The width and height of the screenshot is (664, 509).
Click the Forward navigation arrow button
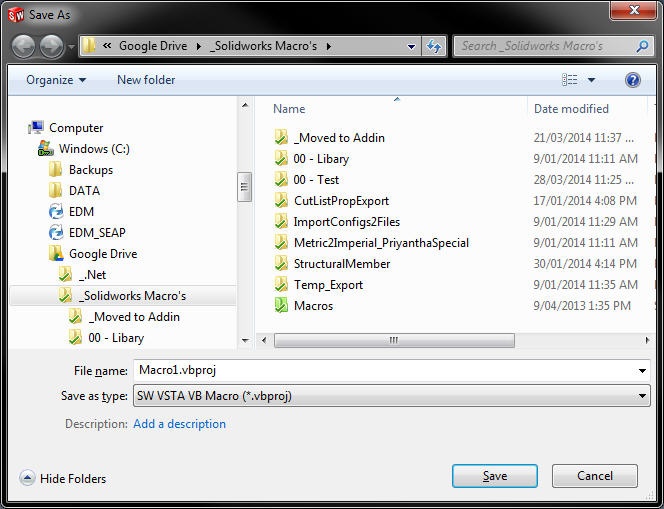click(52, 46)
